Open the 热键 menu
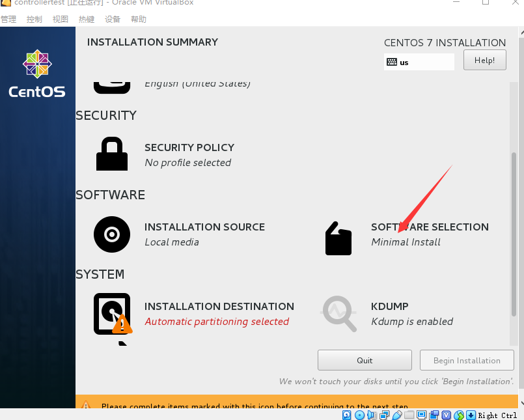Image resolution: width=524 pixels, height=420 pixels. coord(87,19)
